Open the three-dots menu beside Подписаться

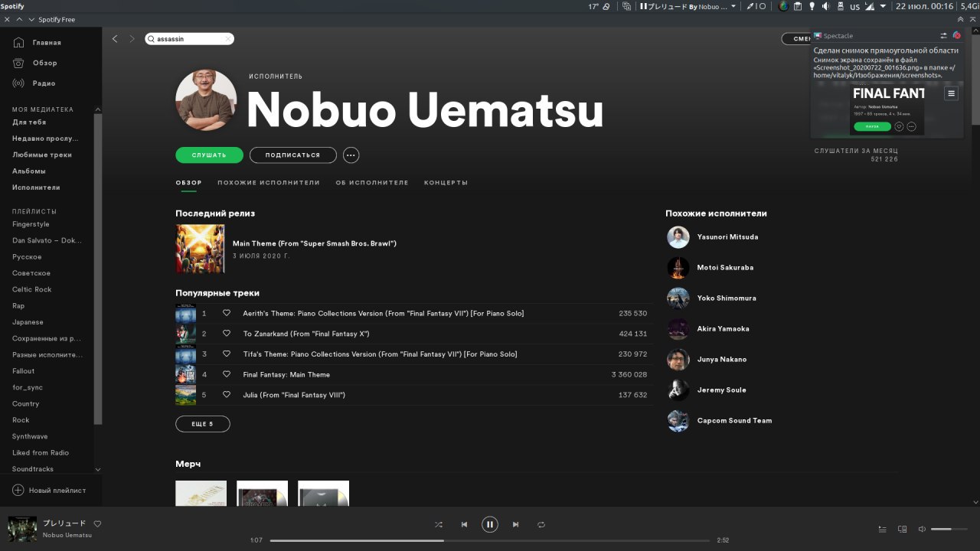[x=351, y=155]
